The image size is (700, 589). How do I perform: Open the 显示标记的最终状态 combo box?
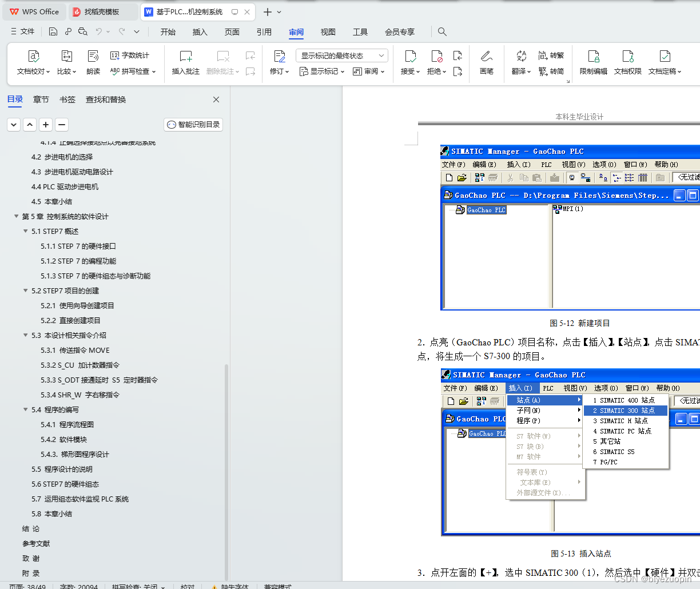(342, 55)
